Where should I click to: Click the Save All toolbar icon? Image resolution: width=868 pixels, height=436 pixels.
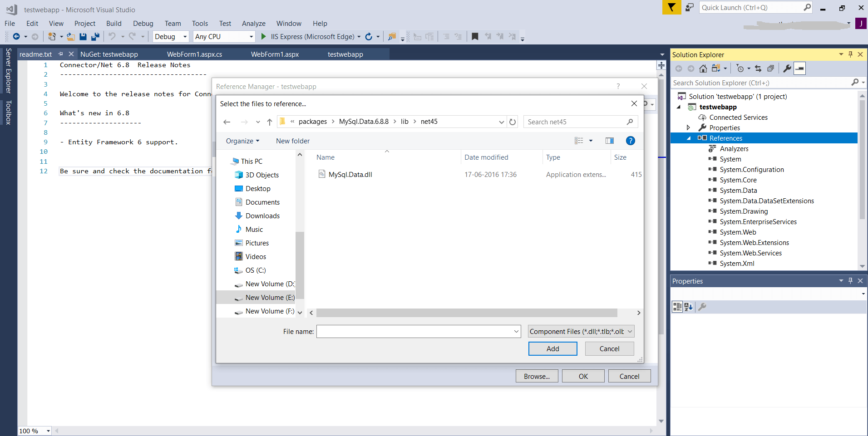tap(95, 36)
